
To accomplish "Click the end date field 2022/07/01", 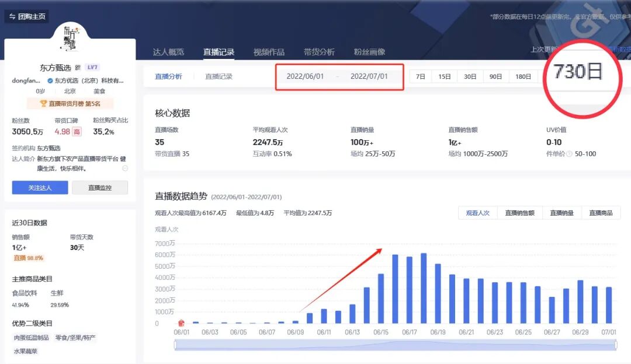I will pos(369,77).
